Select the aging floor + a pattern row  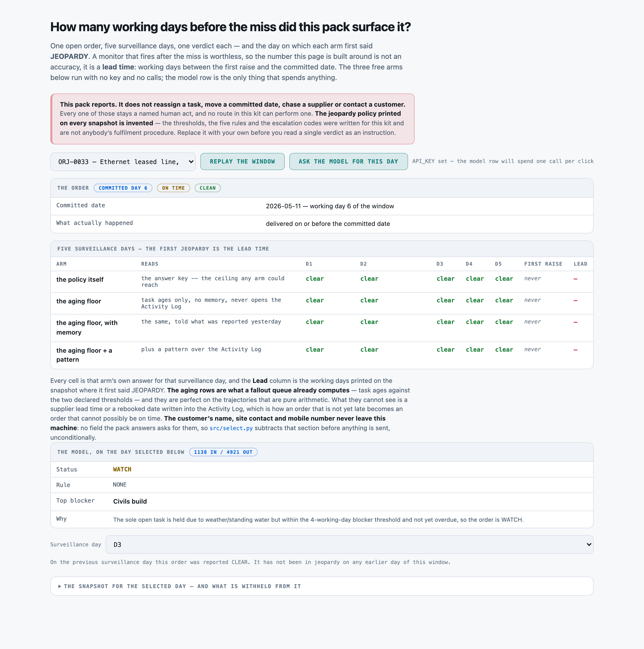322,355
